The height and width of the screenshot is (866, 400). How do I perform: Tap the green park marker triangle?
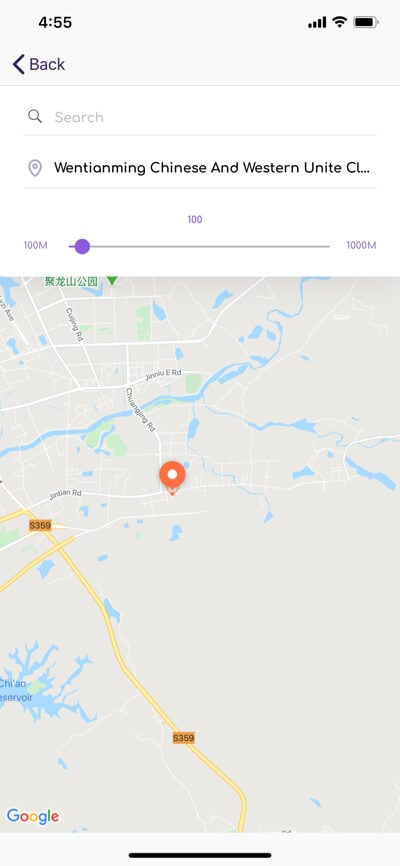click(x=112, y=281)
